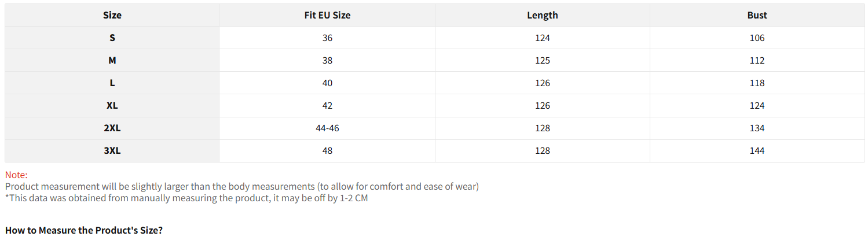The width and height of the screenshot is (868, 240).
Task: Click the bust value 106 cell
Action: pos(757,38)
